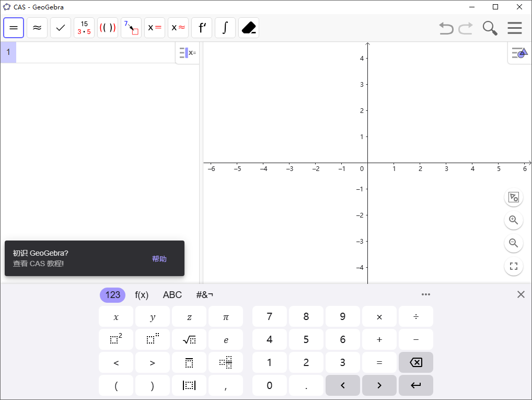Click the search magnifier icon
This screenshot has width=532, height=400.
coord(490,28)
